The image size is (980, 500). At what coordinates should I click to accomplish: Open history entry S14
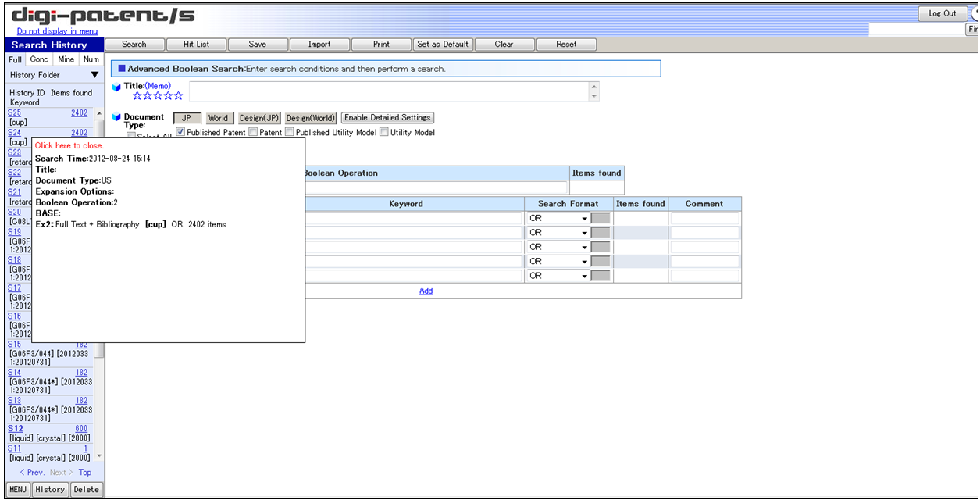click(x=14, y=373)
